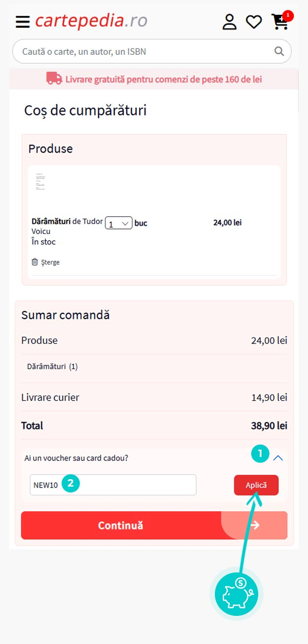Click the free delivery truck icon
The height and width of the screenshot is (644, 308).
pyautogui.click(x=54, y=78)
